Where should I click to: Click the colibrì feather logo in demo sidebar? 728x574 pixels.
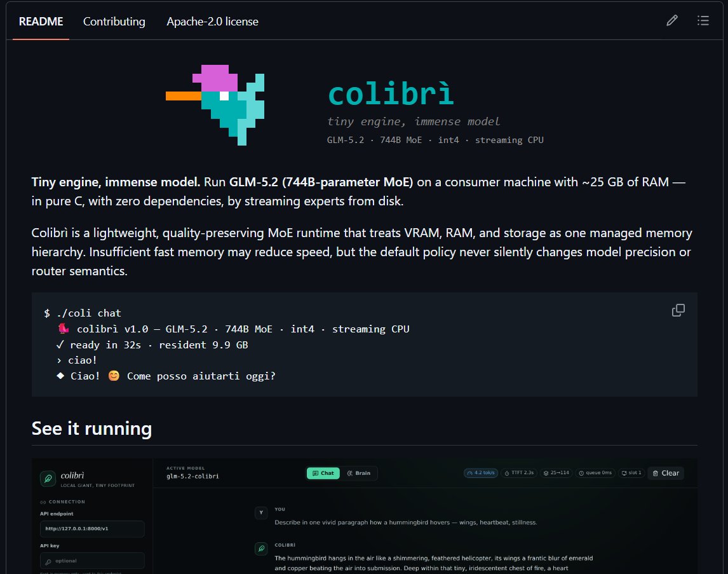coord(48,478)
